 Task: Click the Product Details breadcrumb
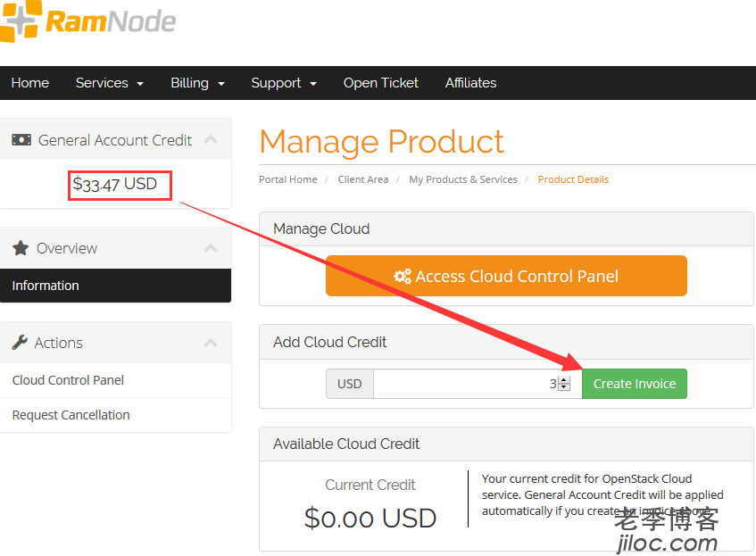[x=573, y=179]
